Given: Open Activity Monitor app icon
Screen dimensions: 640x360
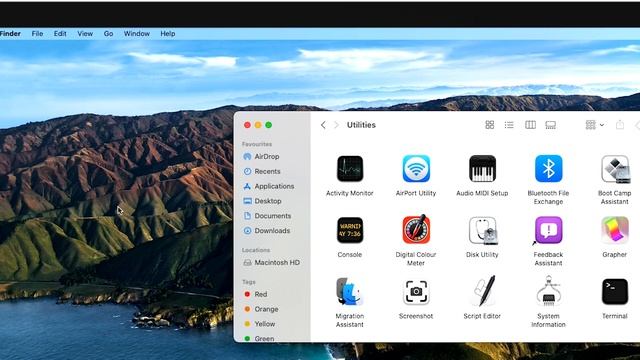Looking at the screenshot, I should pos(350,169).
